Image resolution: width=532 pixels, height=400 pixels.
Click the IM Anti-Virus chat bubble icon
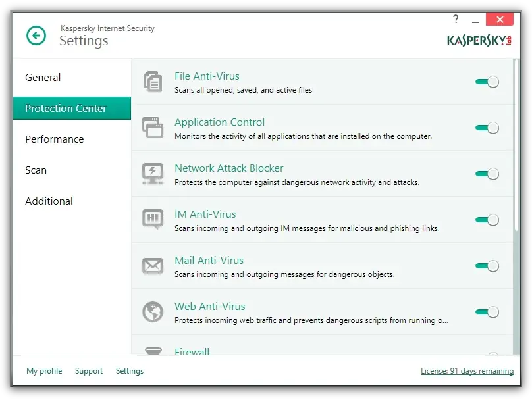(153, 219)
